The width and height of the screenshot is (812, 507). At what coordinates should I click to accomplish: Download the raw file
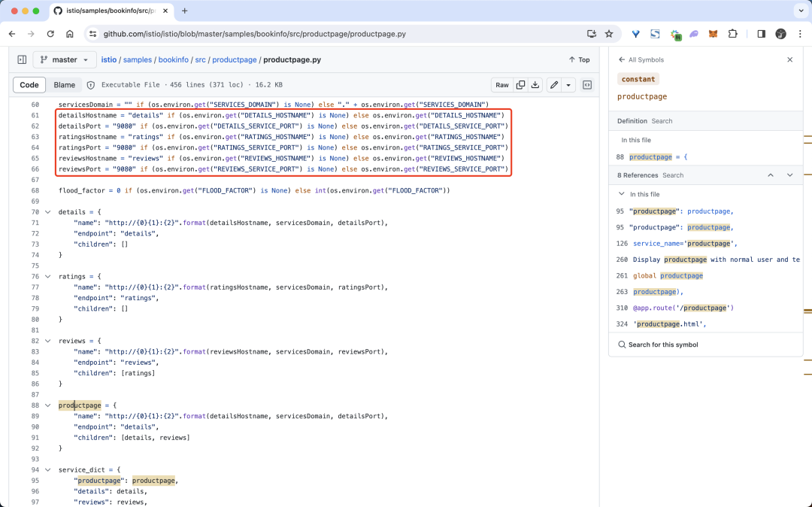[535, 85]
